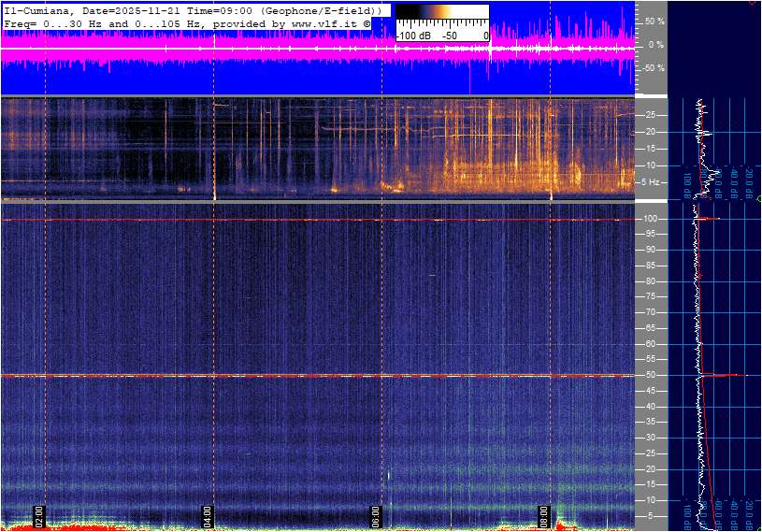Select the 04:00 time marker
Viewport: 762px width, 532px height.
(x=208, y=517)
